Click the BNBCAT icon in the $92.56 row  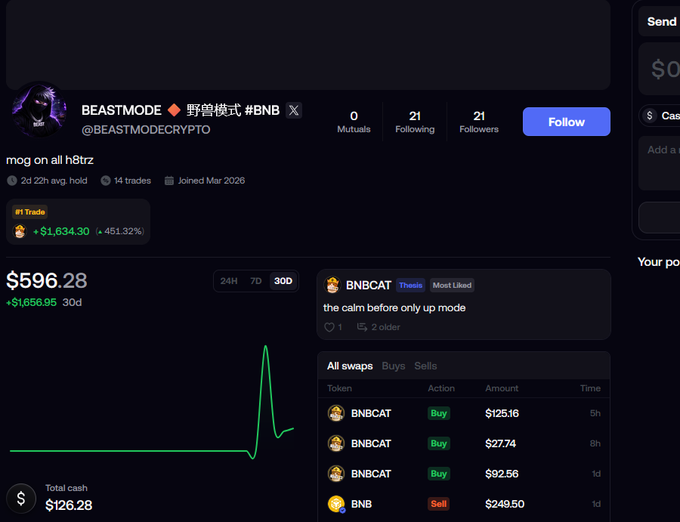[x=336, y=474]
